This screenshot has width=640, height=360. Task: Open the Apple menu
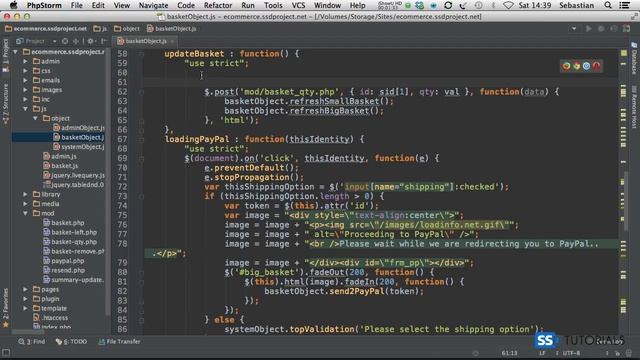coord(13,5)
